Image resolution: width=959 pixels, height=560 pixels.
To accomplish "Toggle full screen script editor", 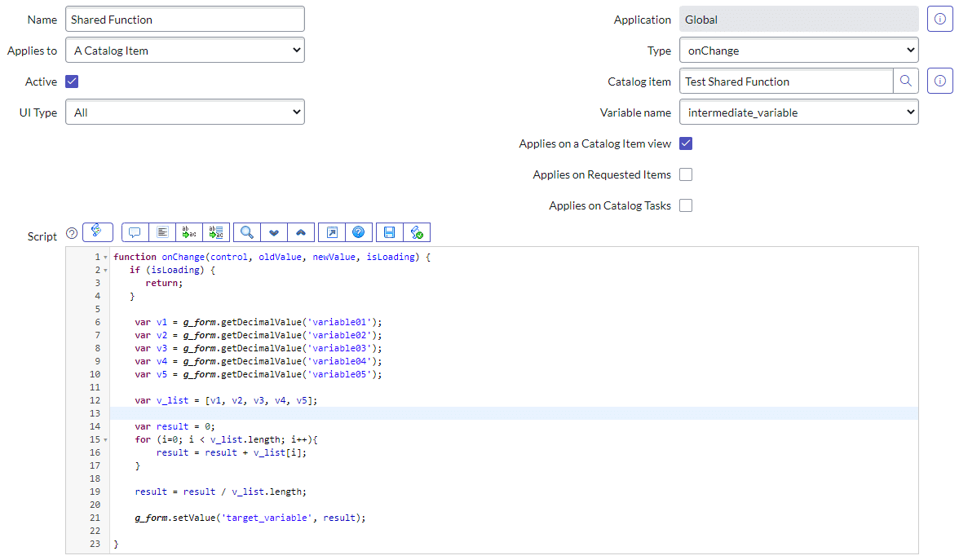I will pyautogui.click(x=331, y=232).
